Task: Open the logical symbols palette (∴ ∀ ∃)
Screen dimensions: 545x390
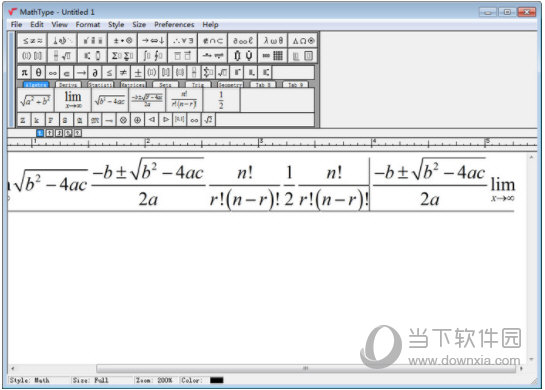Action: coord(183,41)
